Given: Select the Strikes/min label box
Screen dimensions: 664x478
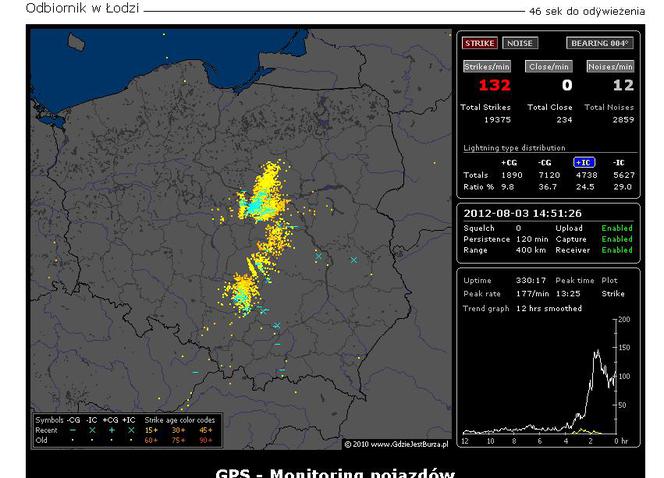Looking at the screenshot, I should (487, 66).
